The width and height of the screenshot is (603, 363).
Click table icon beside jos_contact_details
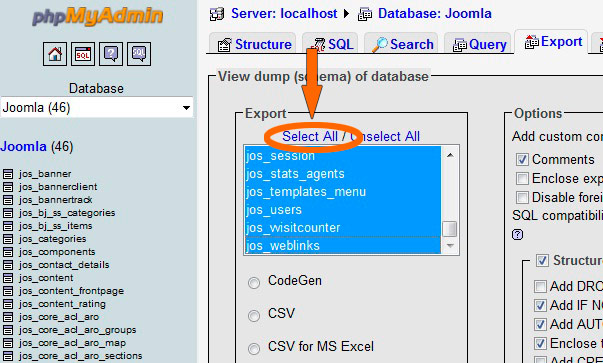pos(8,265)
